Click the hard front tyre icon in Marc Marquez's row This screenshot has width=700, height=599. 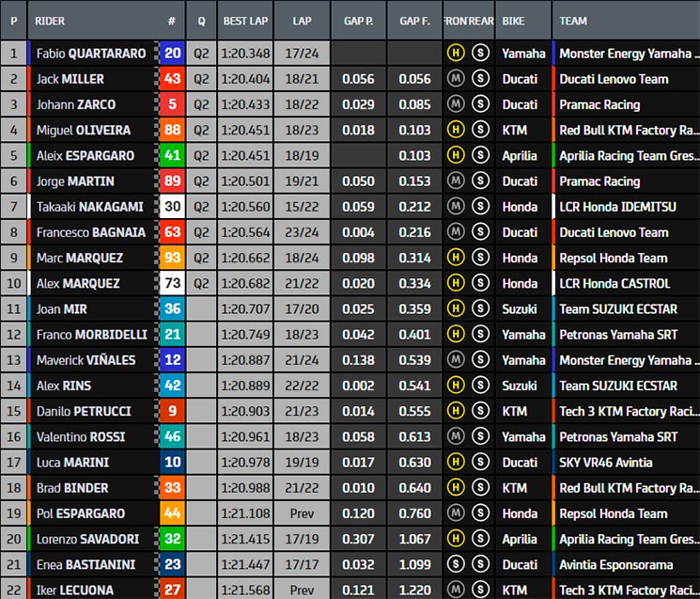(456, 258)
